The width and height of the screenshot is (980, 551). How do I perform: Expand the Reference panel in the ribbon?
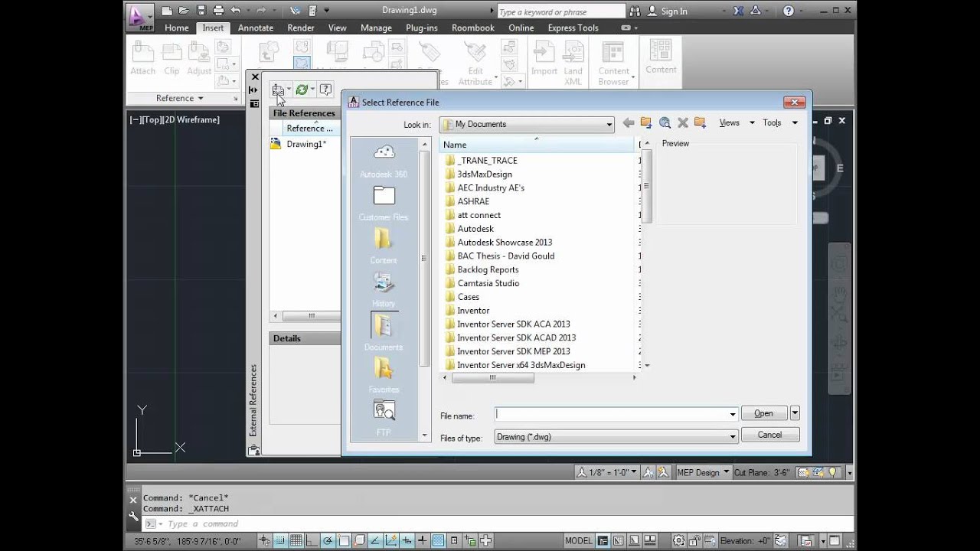pyautogui.click(x=180, y=98)
